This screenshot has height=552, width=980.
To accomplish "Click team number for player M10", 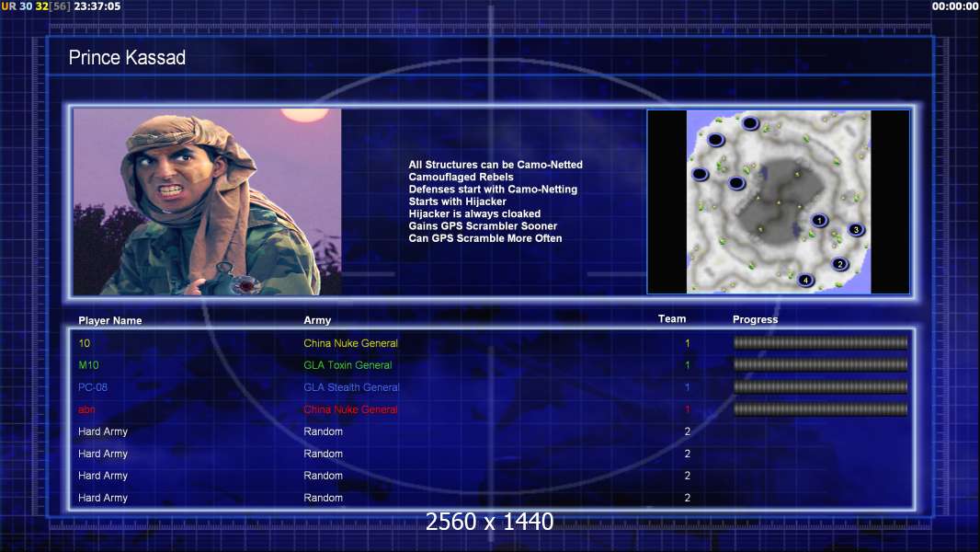I will (x=687, y=365).
